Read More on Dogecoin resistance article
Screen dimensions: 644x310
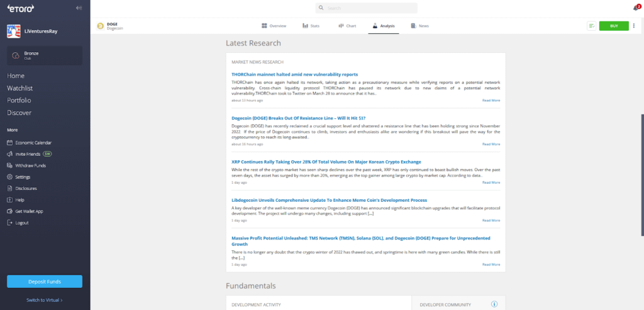click(x=491, y=144)
